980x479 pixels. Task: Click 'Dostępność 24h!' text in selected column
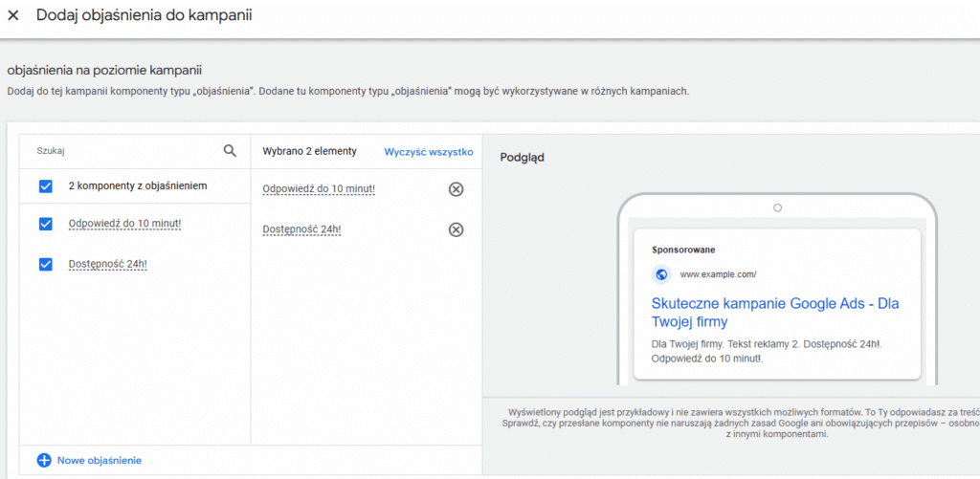pyautogui.click(x=301, y=229)
